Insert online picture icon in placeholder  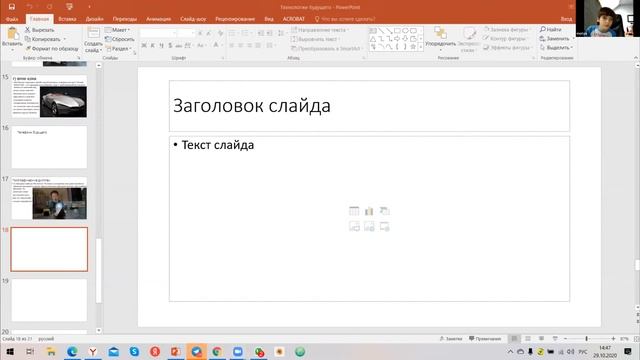point(369,227)
